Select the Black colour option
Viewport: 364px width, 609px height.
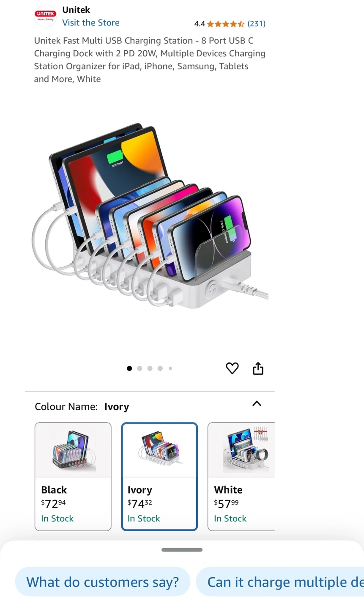click(73, 477)
